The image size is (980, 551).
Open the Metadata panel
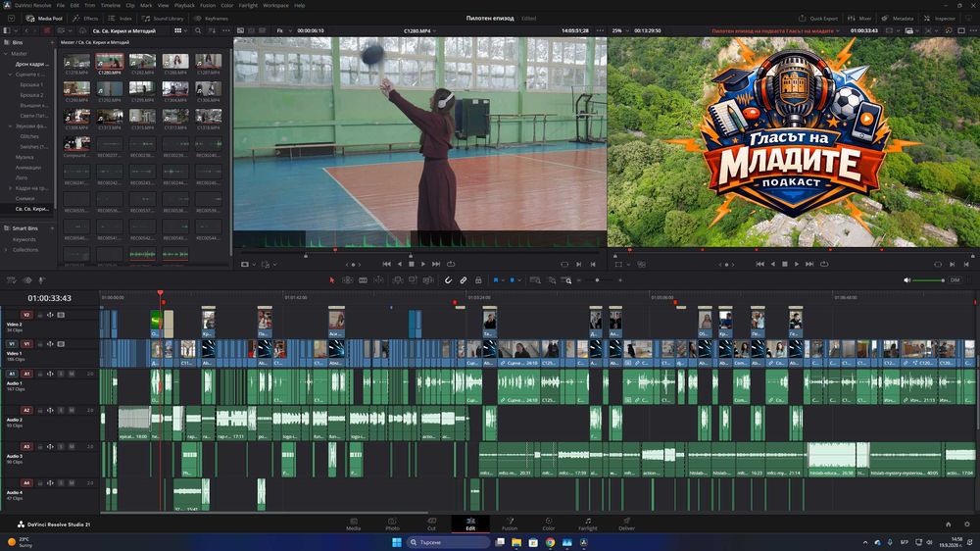(x=898, y=18)
